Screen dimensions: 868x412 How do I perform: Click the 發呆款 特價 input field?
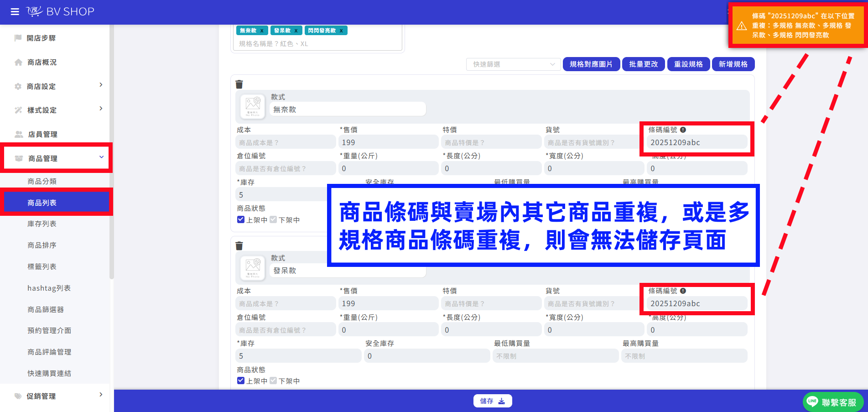click(x=491, y=303)
